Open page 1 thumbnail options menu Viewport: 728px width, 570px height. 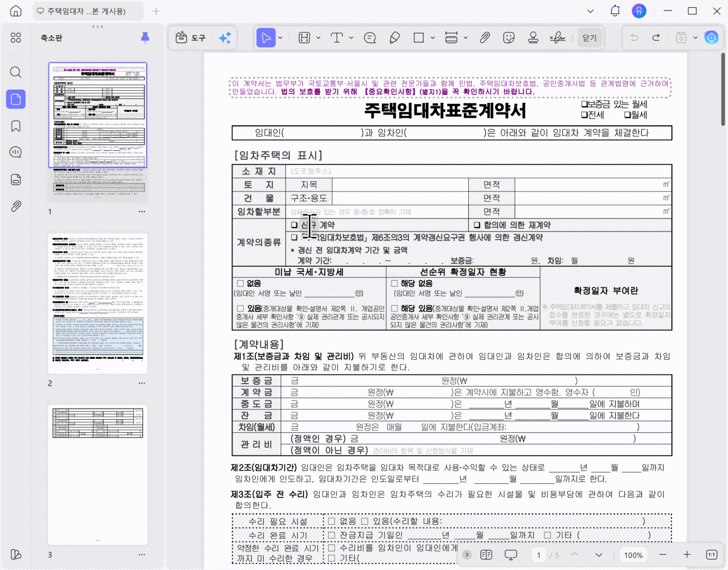142,211
